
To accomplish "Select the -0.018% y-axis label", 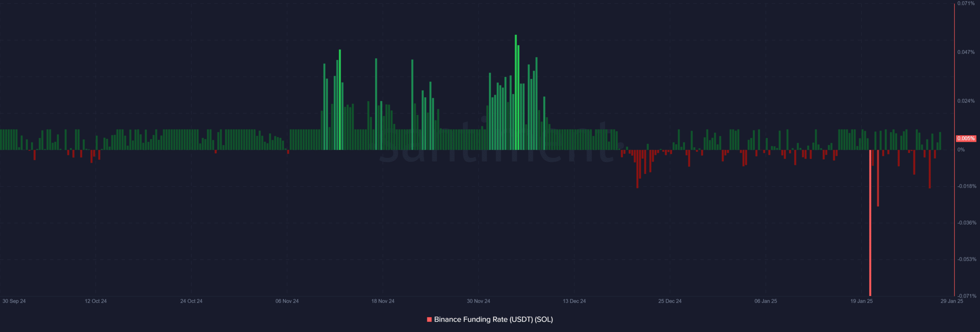I will coord(967,186).
